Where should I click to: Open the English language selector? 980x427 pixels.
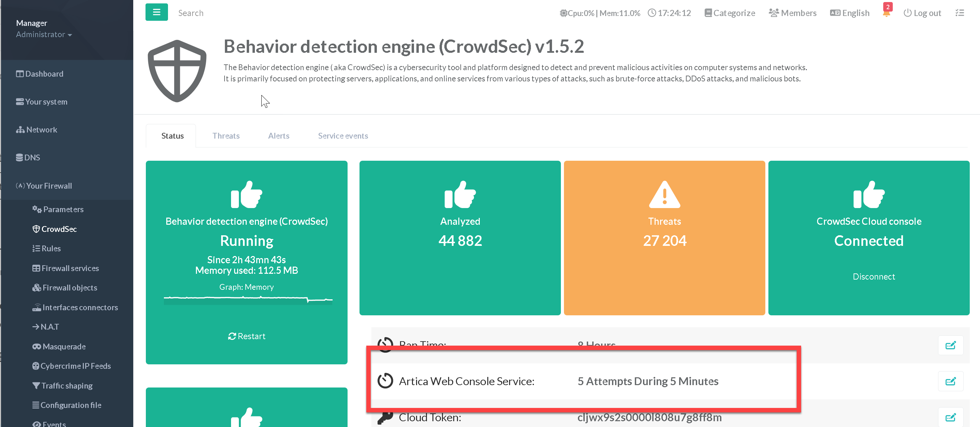(x=850, y=13)
